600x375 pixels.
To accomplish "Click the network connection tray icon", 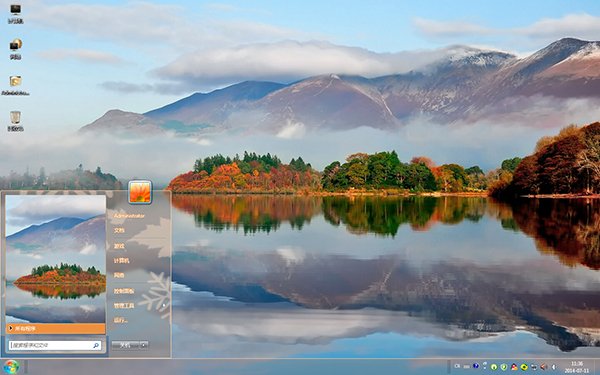I will 534,367.
